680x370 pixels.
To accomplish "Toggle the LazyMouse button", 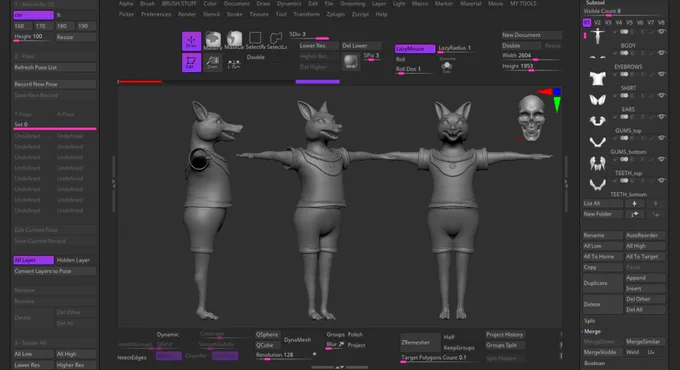I will (x=415, y=49).
